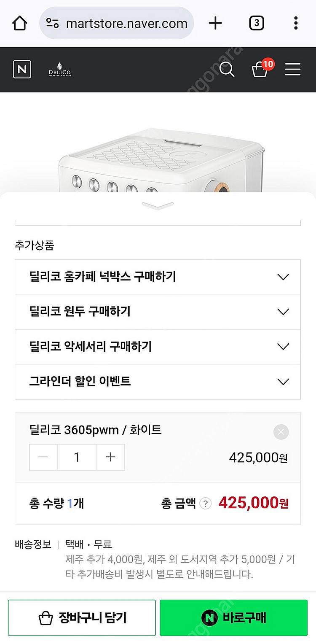Image resolution: width=316 pixels, height=644 pixels.
Task: Collapse the purchase options sheet handle
Action: tap(158, 206)
